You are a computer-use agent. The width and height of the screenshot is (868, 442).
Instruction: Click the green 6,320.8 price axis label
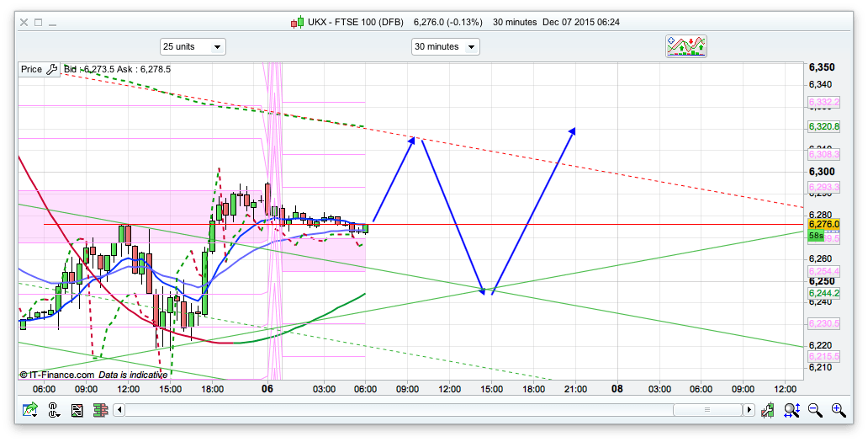(x=824, y=126)
